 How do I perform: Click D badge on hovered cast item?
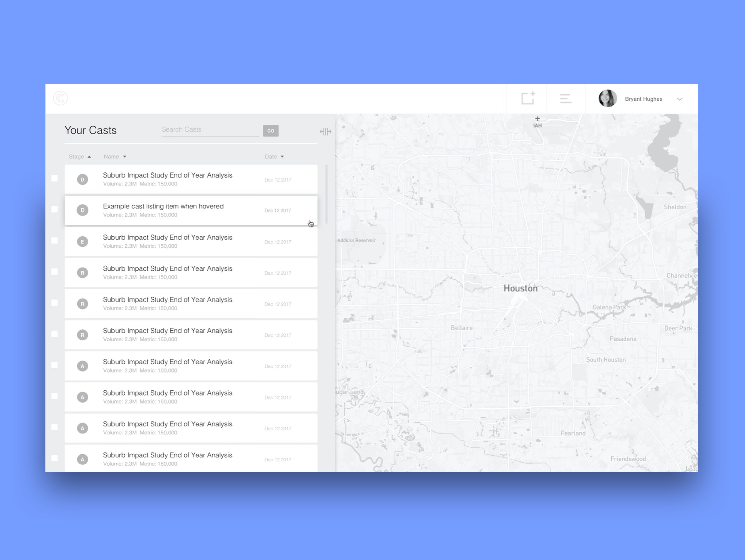(x=82, y=210)
